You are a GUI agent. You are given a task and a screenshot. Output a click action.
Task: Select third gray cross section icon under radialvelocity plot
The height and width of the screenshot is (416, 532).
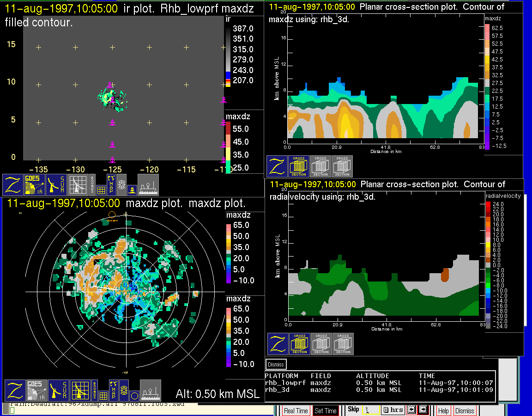coord(343,344)
